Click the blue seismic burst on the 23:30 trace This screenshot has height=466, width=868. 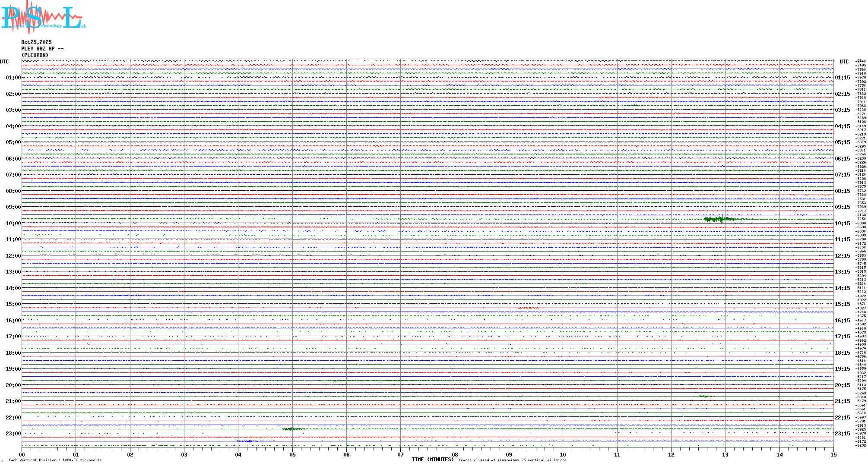(250, 441)
